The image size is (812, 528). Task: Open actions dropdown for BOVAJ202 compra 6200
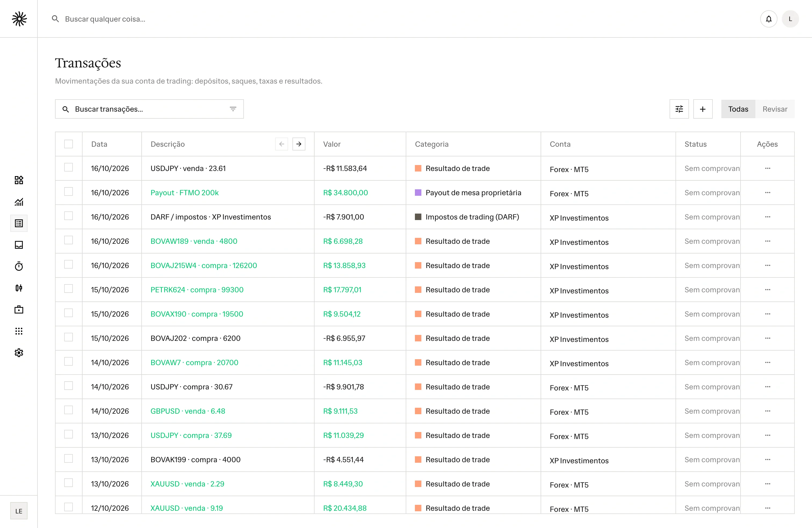click(767, 338)
